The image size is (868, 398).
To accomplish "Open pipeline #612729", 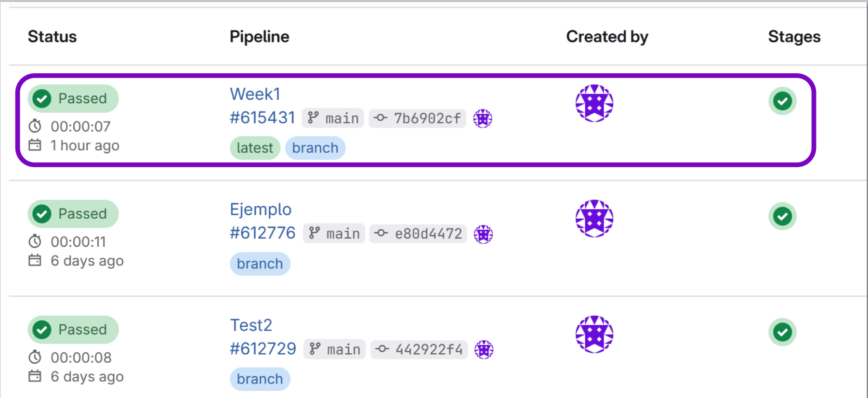I will pos(263,349).
